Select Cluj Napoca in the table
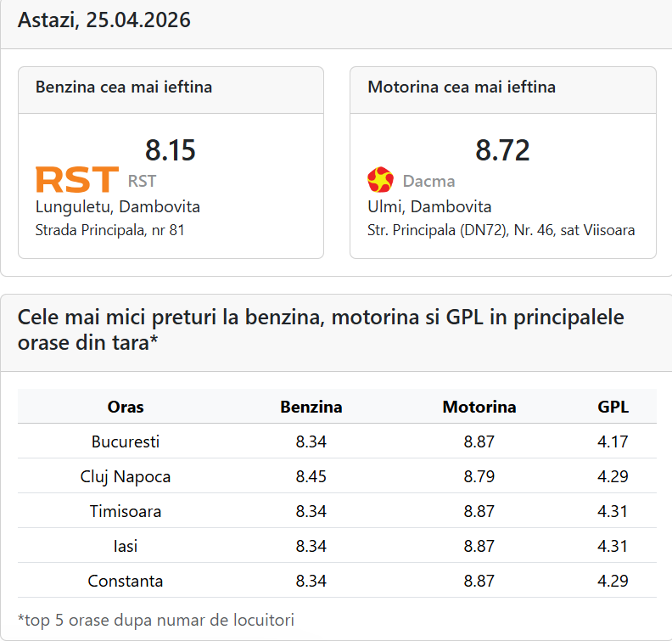672x641 pixels. pyautogui.click(x=126, y=476)
